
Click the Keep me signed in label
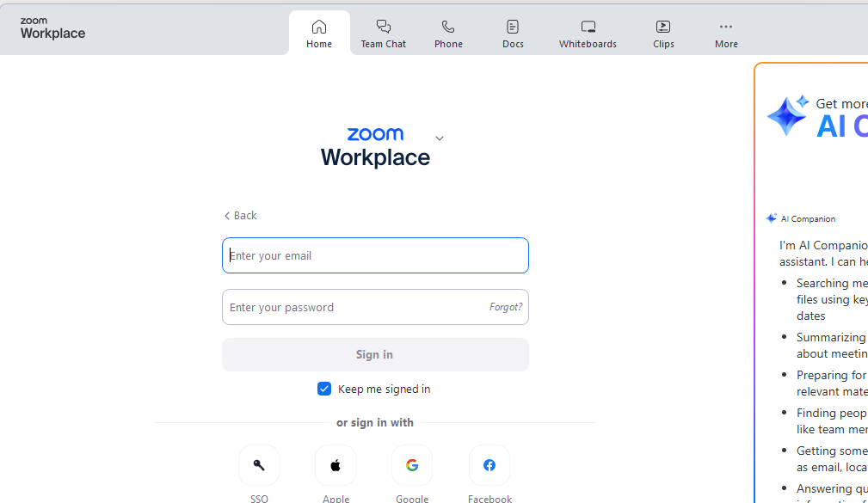coord(385,389)
